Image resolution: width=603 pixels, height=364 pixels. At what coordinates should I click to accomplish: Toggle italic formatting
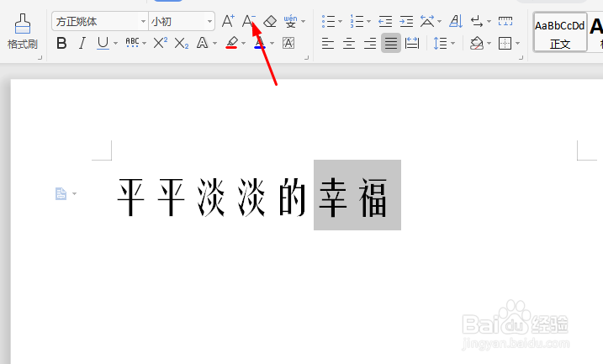click(x=82, y=43)
